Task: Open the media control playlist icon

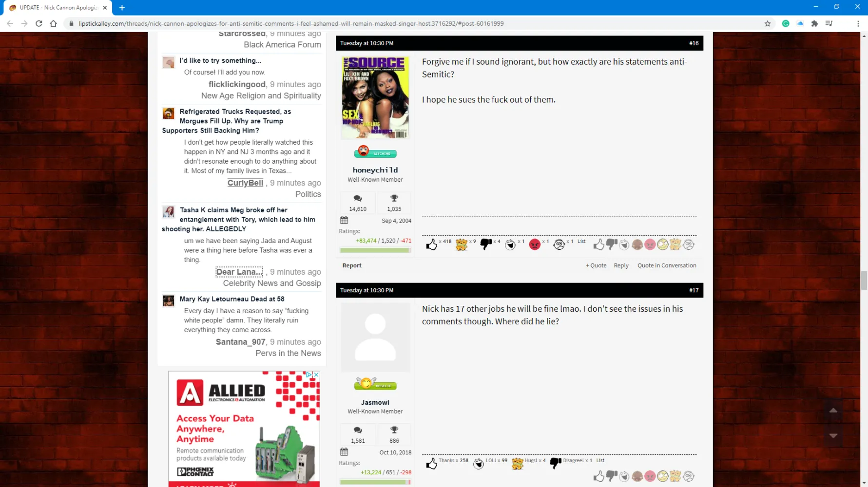Action: pyautogui.click(x=829, y=23)
